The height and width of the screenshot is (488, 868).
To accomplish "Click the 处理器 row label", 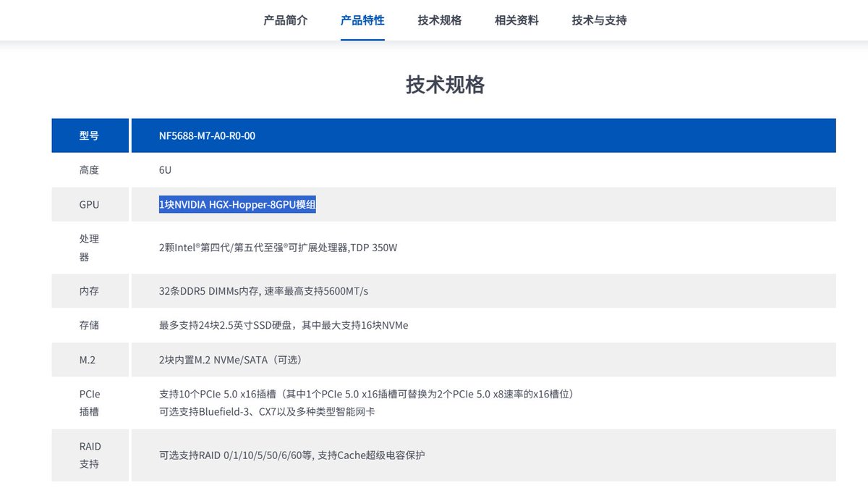I will 90,248.
